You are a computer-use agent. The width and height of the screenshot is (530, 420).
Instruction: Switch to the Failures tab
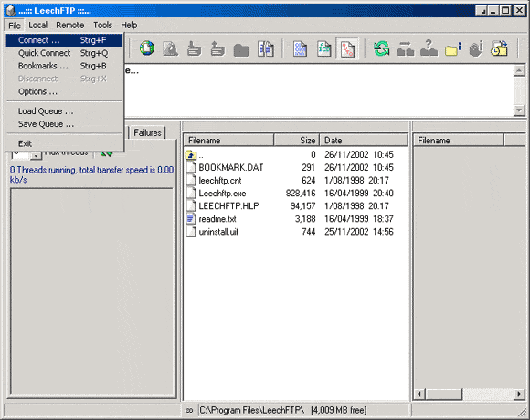[148, 132]
